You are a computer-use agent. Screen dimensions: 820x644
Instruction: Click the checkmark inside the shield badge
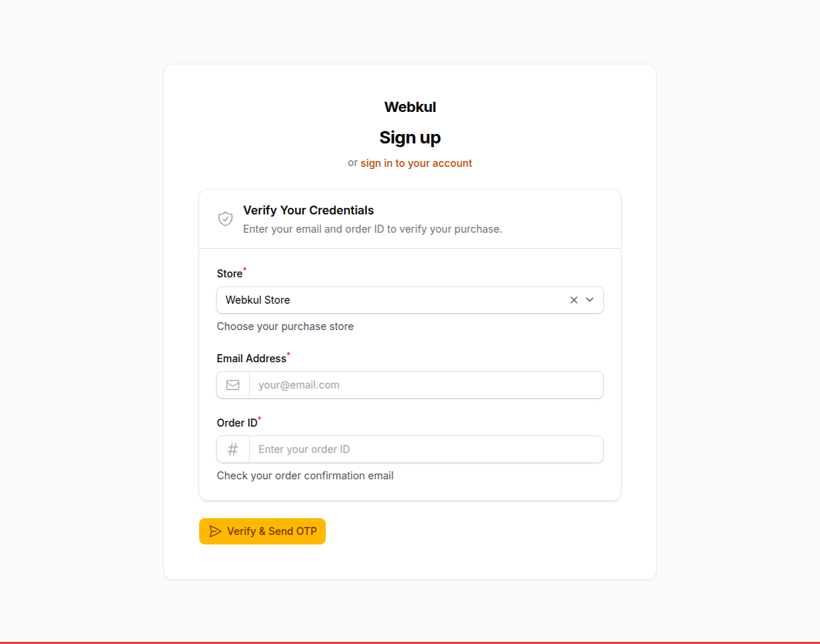(225, 219)
